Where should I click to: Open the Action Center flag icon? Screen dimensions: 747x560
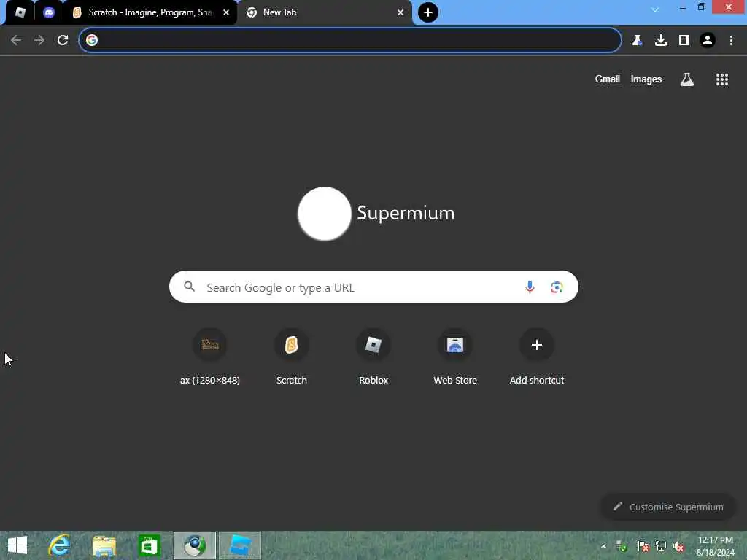pyautogui.click(x=643, y=546)
